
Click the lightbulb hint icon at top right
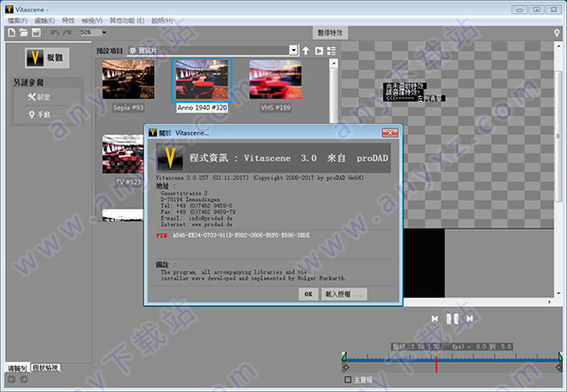pos(557,33)
